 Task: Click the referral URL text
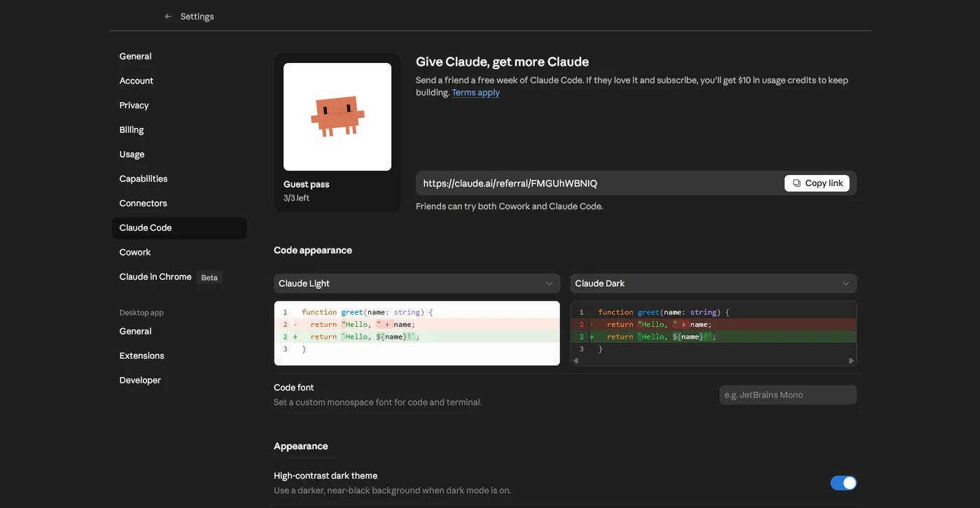click(x=510, y=183)
